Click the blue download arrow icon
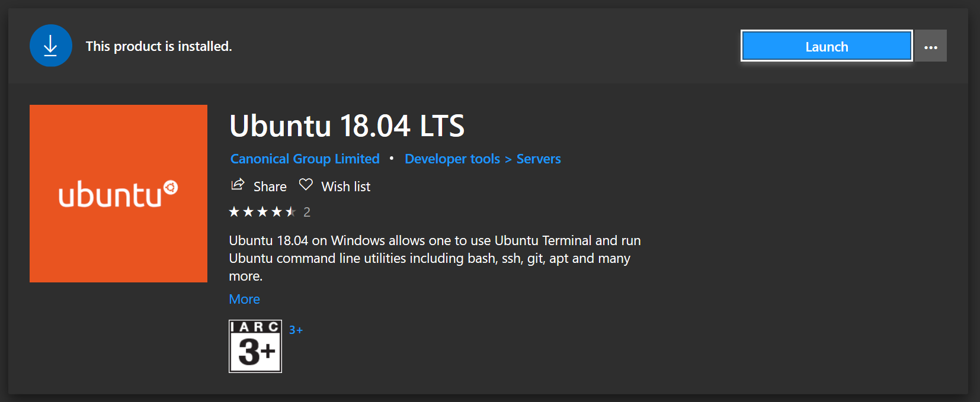The width and height of the screenshot is (980, 402). [51, 46]
